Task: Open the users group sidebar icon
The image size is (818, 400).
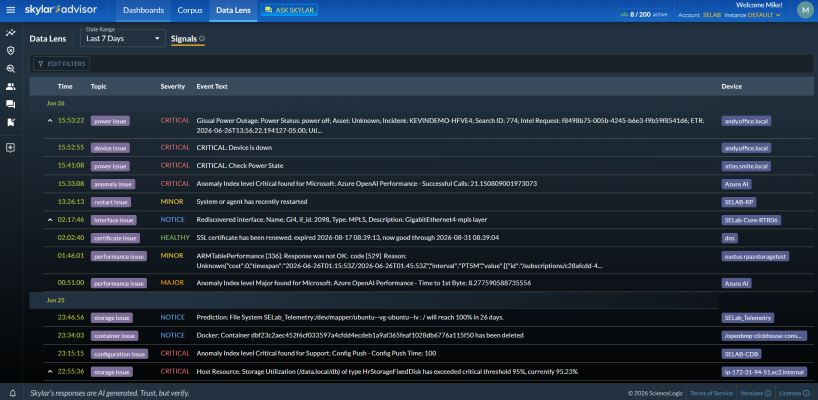Action: 10,87
